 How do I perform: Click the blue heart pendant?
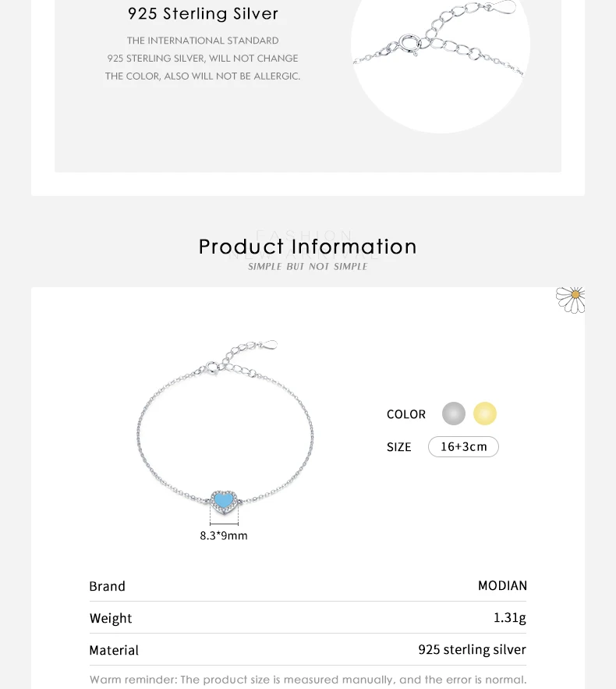224,502
